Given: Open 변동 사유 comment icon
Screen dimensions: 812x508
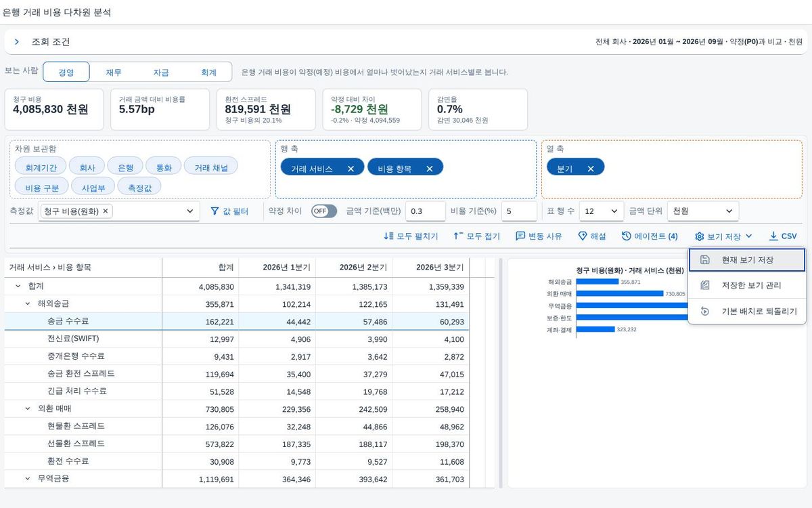Looking at the screenshot, I should tap(520, 236).
